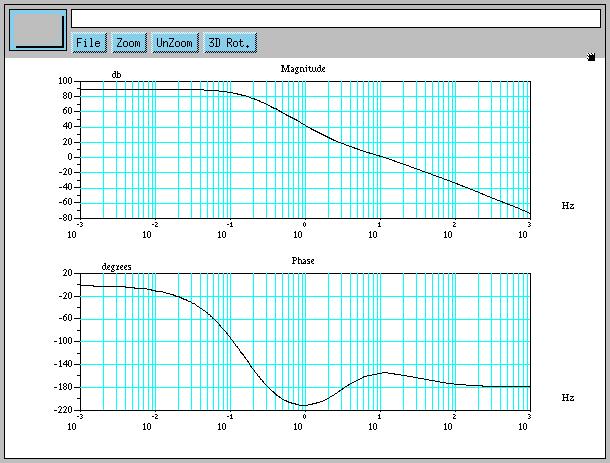Click the empty text field at top

(x=335, y=18)
